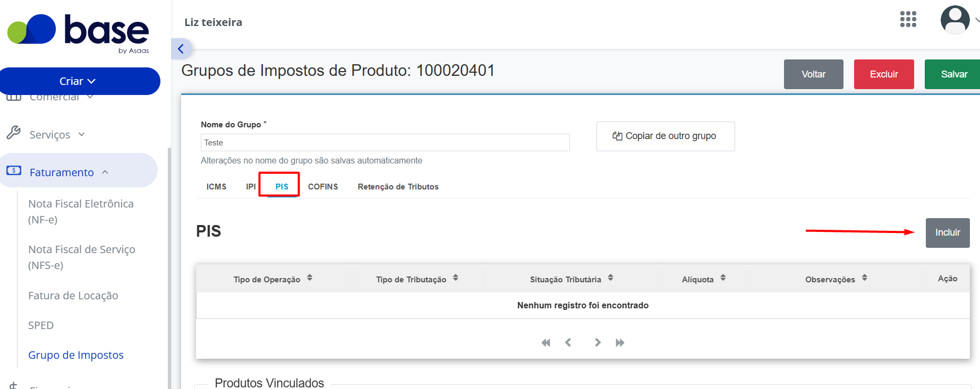Collapse sidebar with the left chevron
980x389 pixels.
coord(181,49)
